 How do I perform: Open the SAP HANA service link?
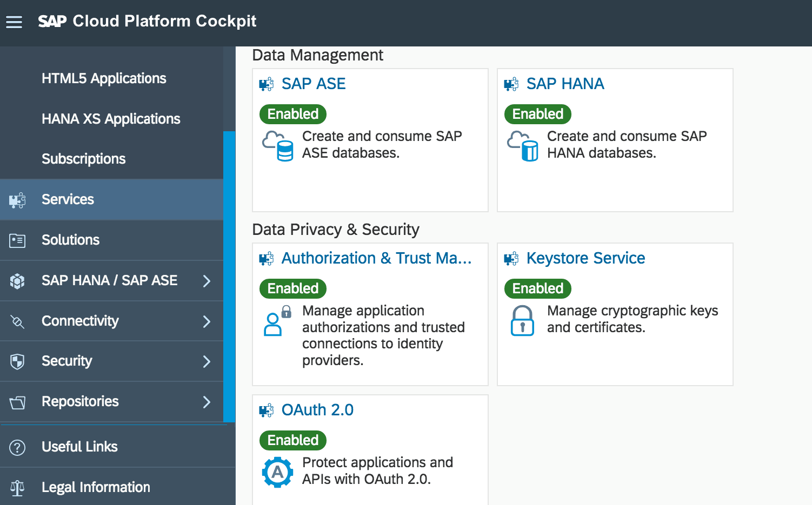565,84
